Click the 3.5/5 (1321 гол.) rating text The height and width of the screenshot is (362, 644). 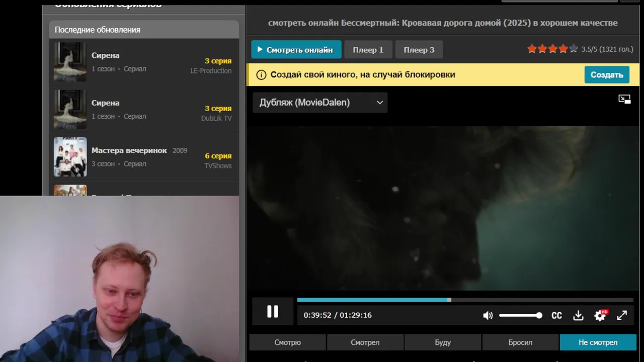click(607, 49)
